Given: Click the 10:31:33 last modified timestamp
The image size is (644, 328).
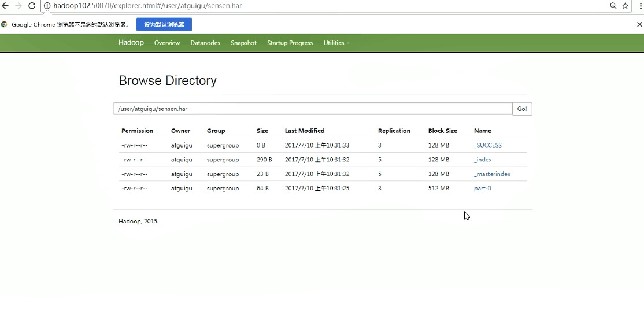Looking at the screenshot, I should [x=317, y=145].
